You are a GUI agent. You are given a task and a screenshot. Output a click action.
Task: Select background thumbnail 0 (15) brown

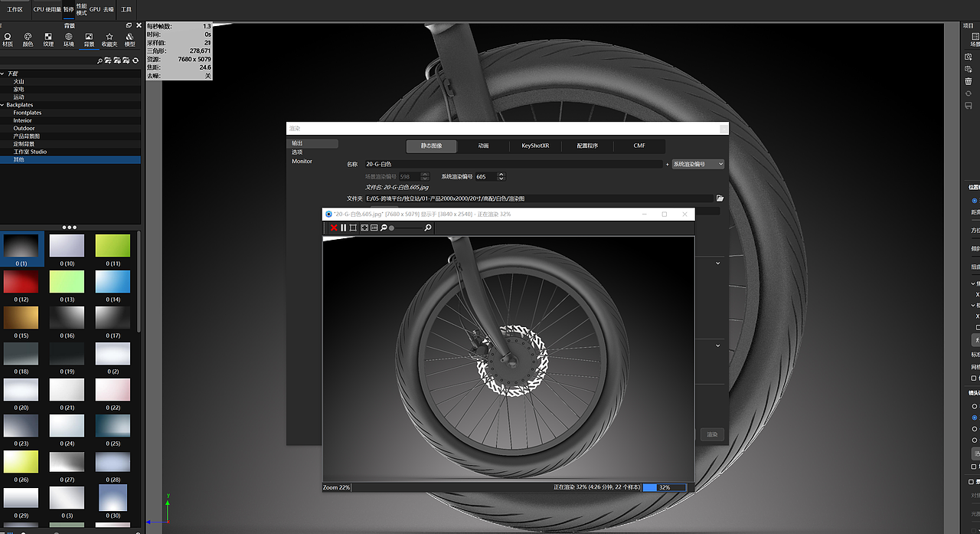[21, 317]
